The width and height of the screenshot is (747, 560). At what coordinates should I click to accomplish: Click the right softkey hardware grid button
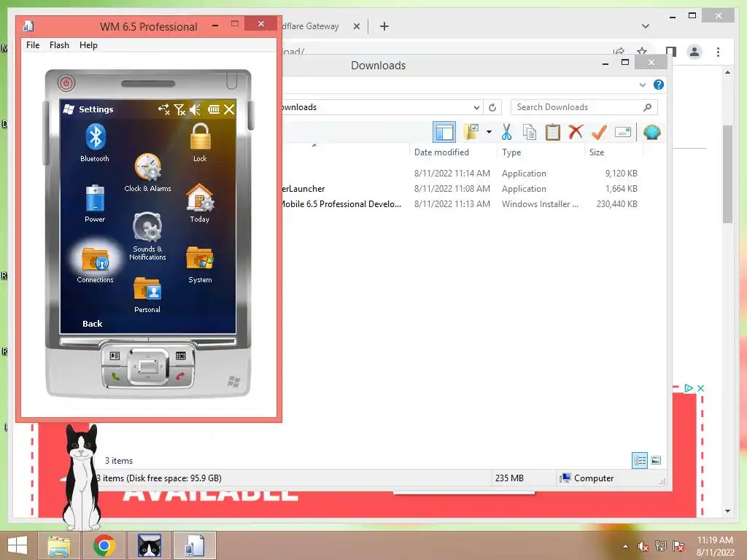click(181, 356)
